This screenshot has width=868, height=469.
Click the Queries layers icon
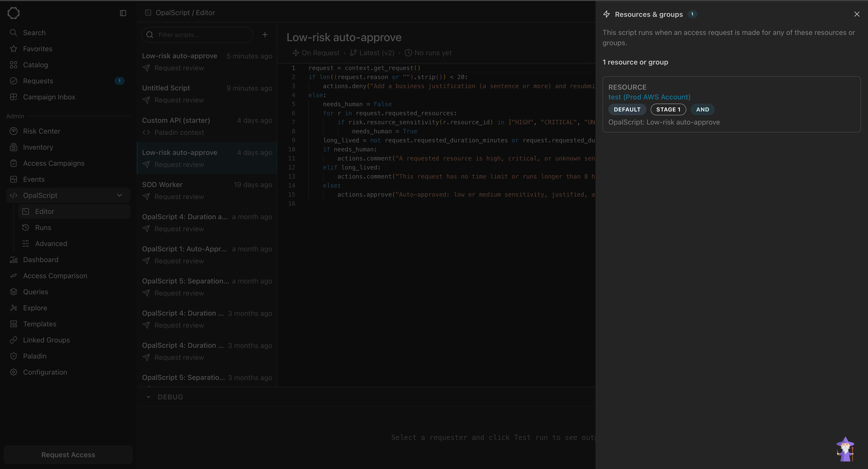[14, 292]
